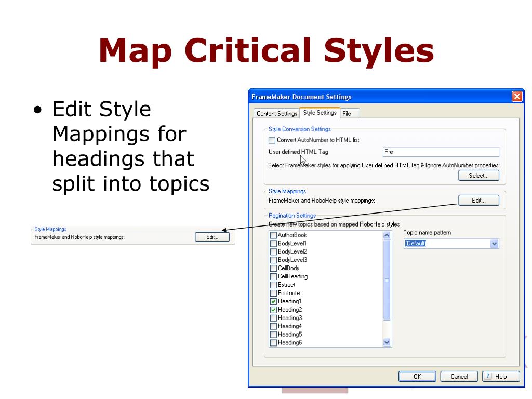The height and width of the screenshot is (399, 532).
Task: Close the FrameMaker Document Settings dialog
Action: [x=517, y=97]
